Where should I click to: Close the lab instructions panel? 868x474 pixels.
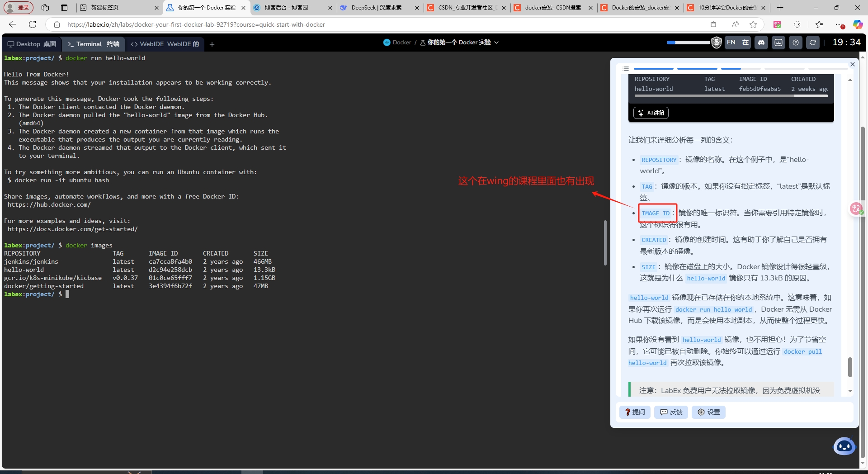[853, 64]
